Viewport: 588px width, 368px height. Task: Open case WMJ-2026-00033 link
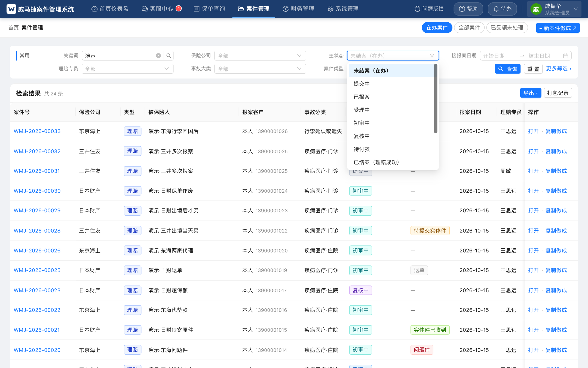[x=37, y=131]
